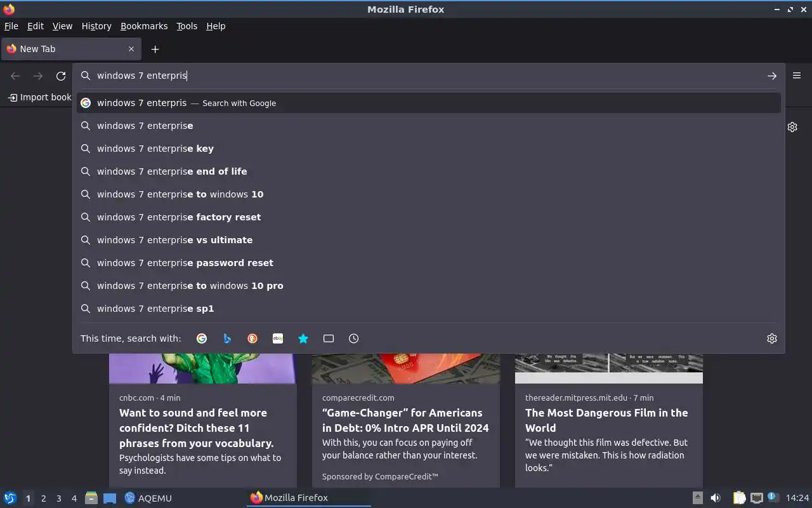Click the Mozilla Firefox taskbar entry

(x=308, y=498)
